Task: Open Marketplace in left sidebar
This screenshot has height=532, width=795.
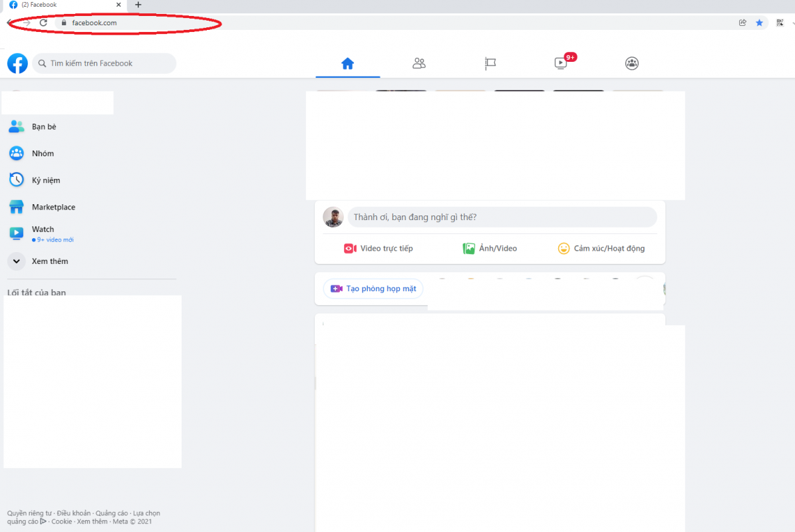Action: [53, 207]
